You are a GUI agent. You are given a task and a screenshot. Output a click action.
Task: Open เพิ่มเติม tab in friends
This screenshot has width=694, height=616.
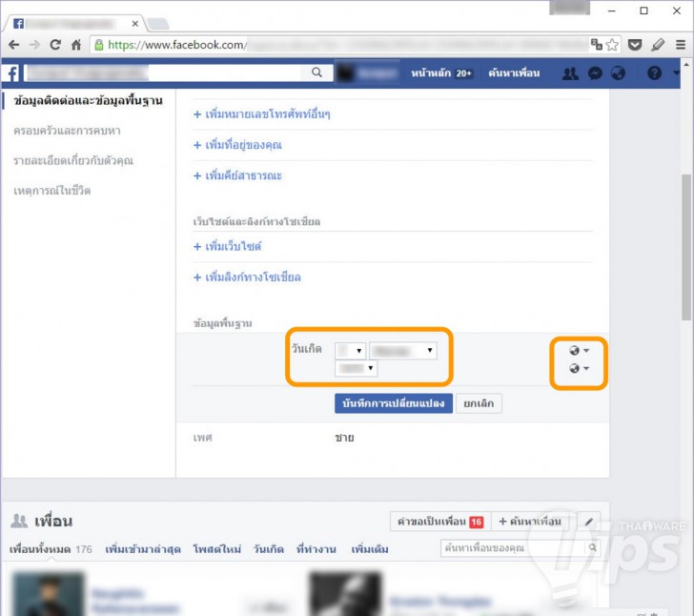coord(370,549)
